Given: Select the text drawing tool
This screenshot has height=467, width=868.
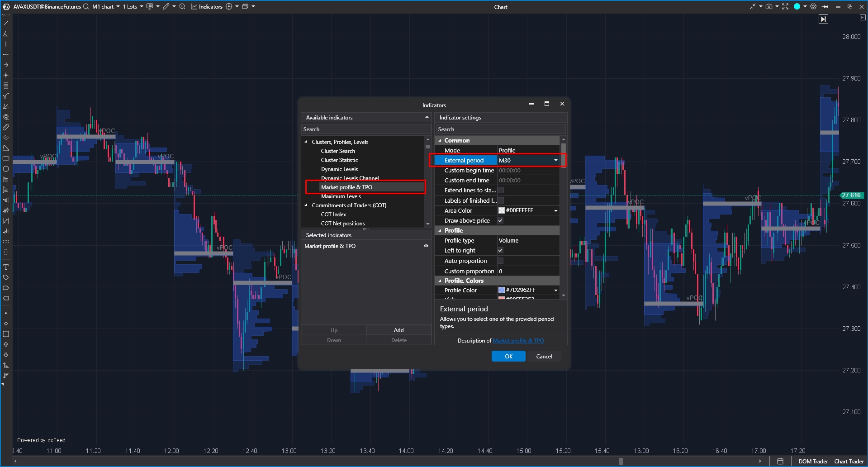Looking at the screenshot, I should (x=6, y=267).
